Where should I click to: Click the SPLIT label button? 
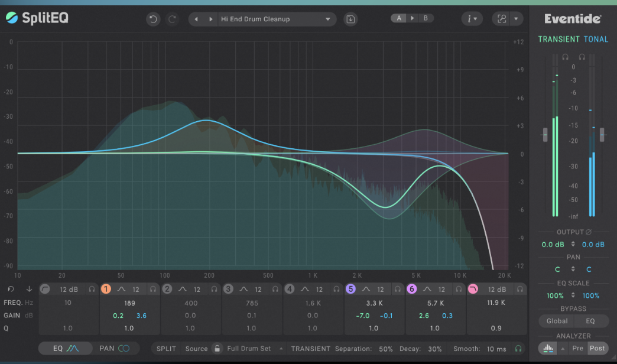(166, 349)
